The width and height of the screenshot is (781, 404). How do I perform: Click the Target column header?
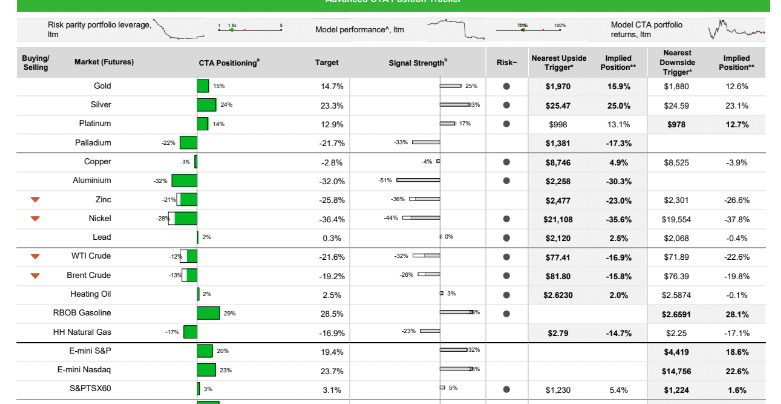pyautogui.click(x=327, y=63)
